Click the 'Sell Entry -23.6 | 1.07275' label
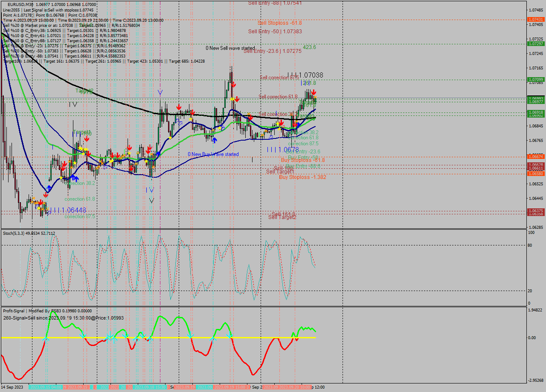The image size is (546, 392). pyautogui.click(x=273, y=51)
